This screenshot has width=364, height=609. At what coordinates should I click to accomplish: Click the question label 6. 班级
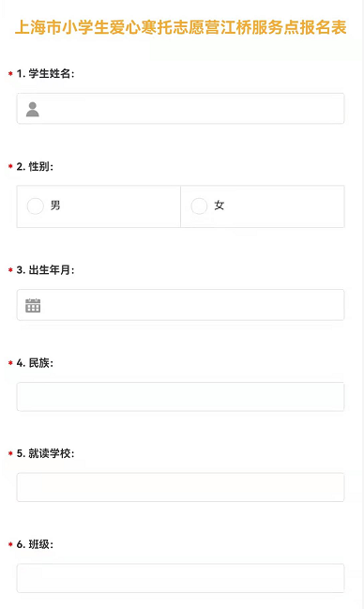[35, 544]
